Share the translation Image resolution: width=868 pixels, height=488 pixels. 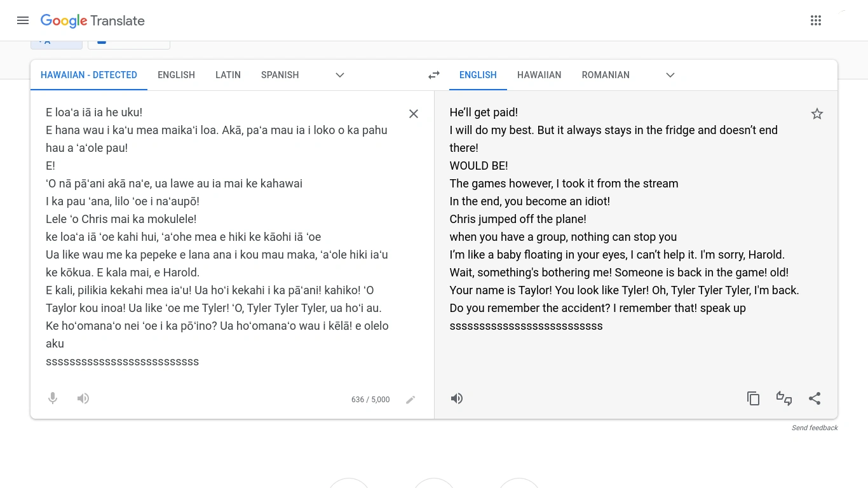[815, 398]
